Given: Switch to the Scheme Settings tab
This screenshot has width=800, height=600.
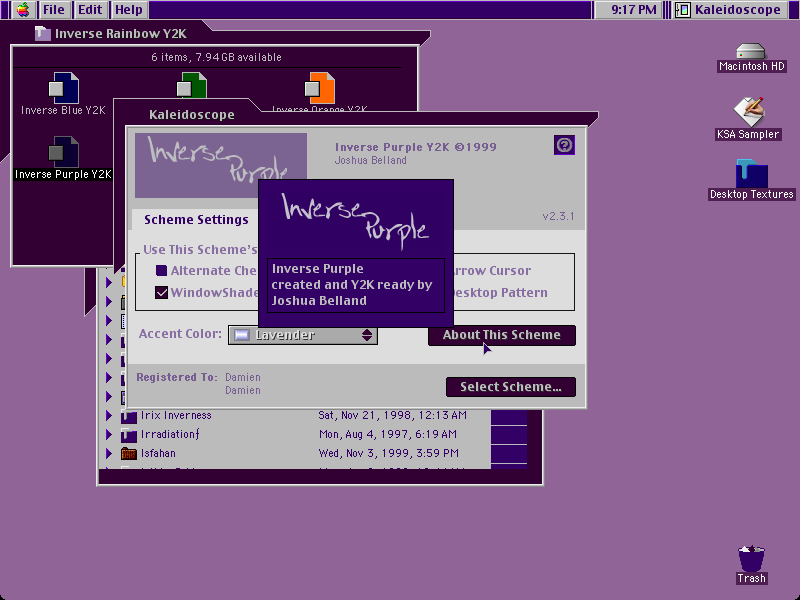Looking at the screenshot, I should (x=196, y=219).
